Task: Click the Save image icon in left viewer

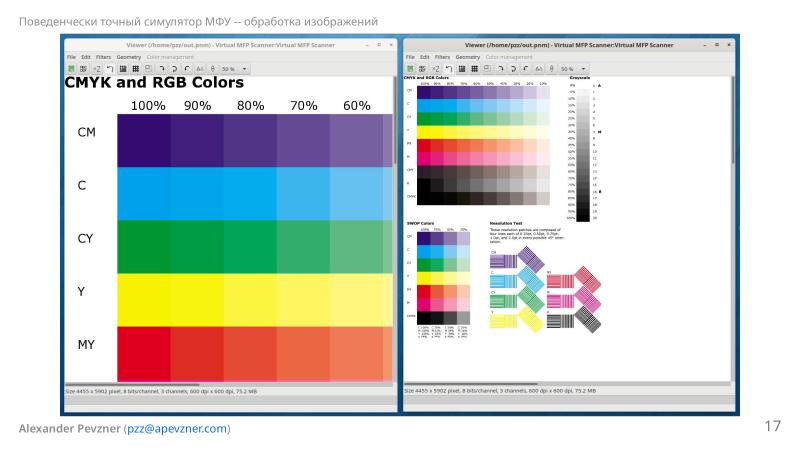Action: (x=70, y=69)
